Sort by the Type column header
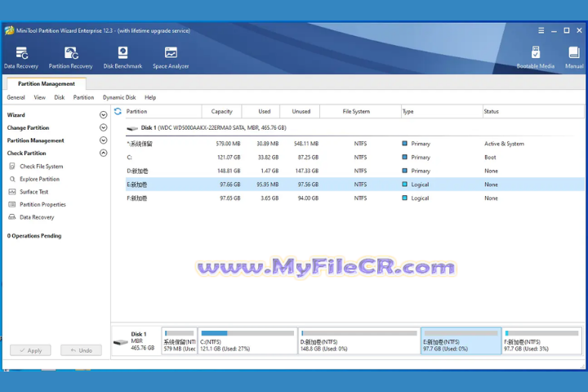The image size is (588, 392). coord(442,111)
